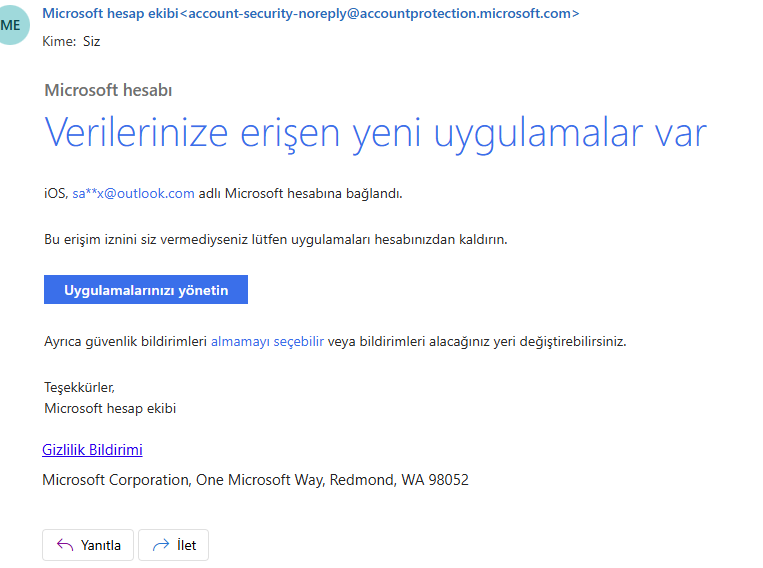Select the Microsoft hesabı heading text

108,90
